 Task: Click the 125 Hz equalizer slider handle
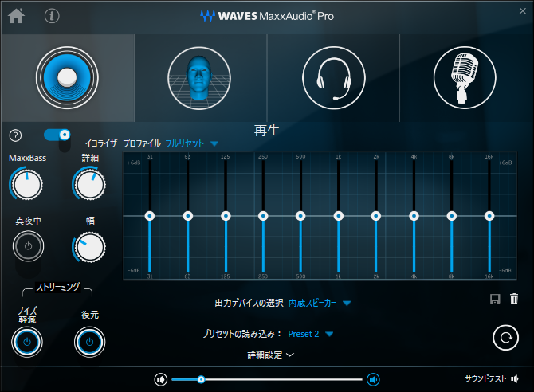click(226, 216)
